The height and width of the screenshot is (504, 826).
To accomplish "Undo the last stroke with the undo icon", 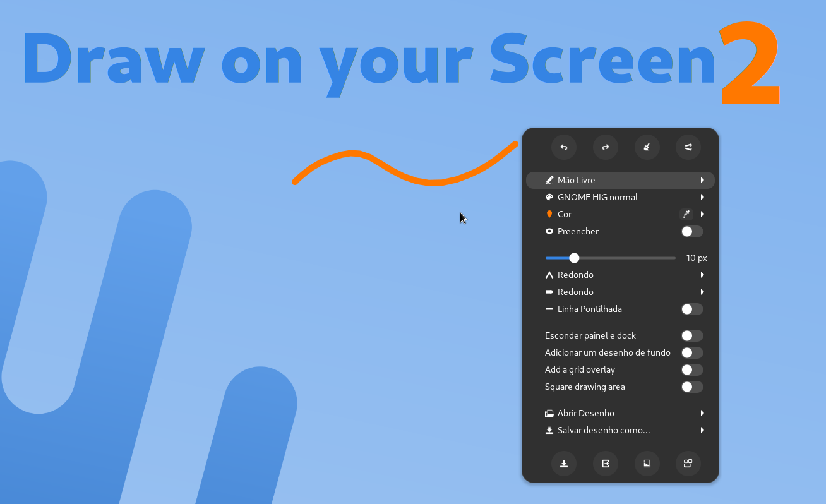I will 564,147.
